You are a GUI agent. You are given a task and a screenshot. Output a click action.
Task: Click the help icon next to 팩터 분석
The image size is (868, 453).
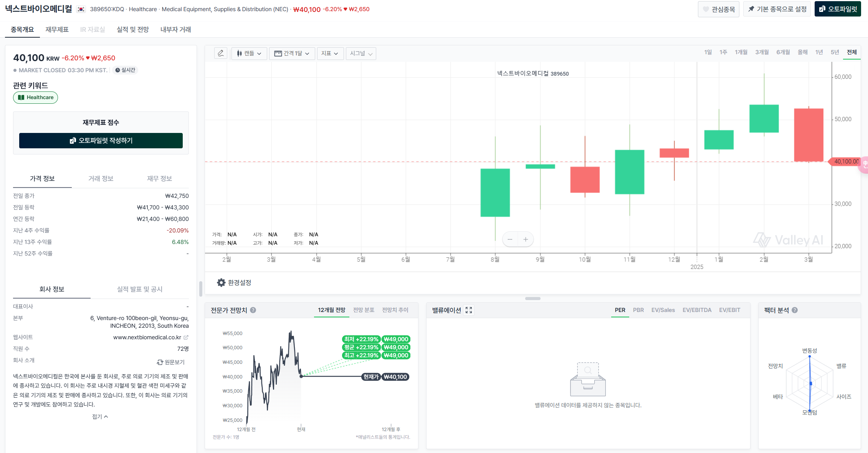pos(795,310)
